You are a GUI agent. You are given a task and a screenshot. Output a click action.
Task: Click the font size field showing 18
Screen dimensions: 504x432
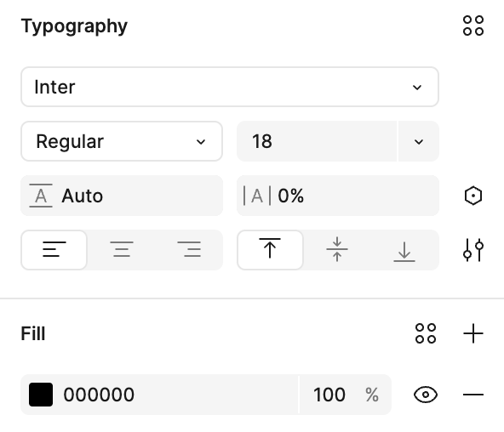point(317,141)
